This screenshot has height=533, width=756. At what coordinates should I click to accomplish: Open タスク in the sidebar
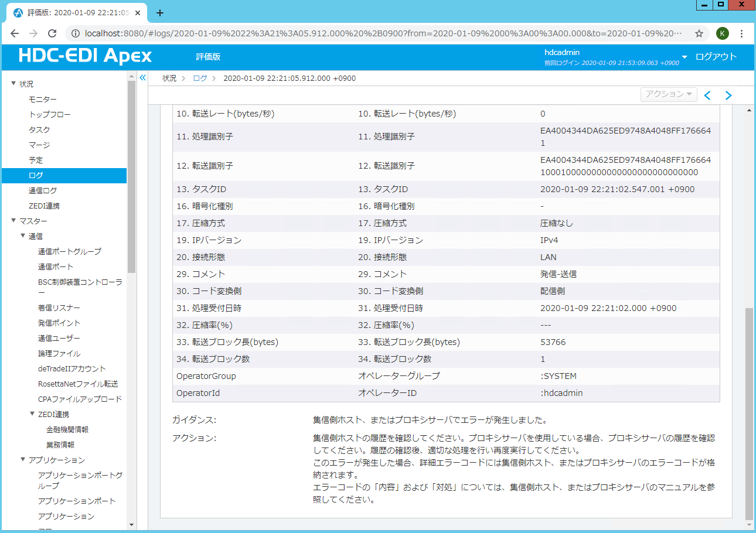[x=39, y=129]
